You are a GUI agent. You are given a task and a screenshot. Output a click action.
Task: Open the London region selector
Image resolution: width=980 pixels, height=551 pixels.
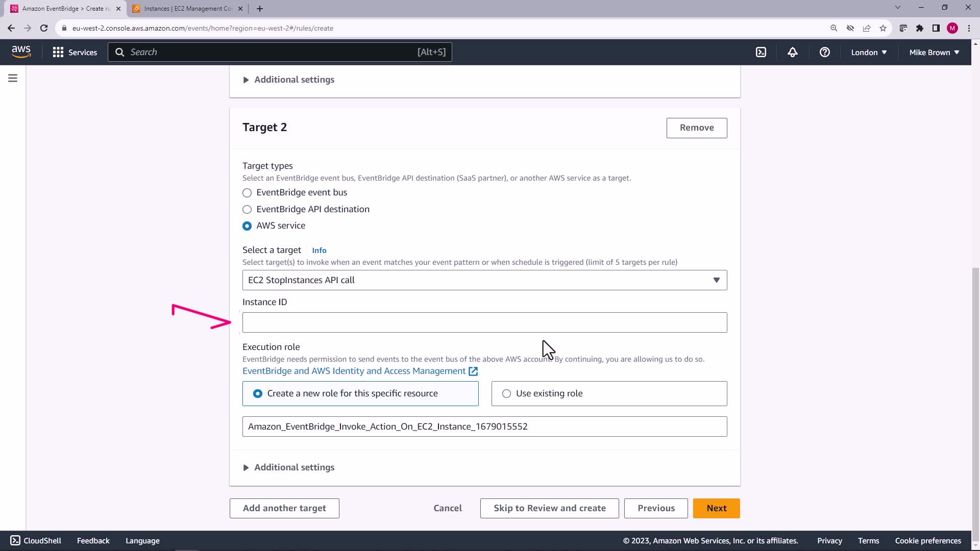click(869, 52)
